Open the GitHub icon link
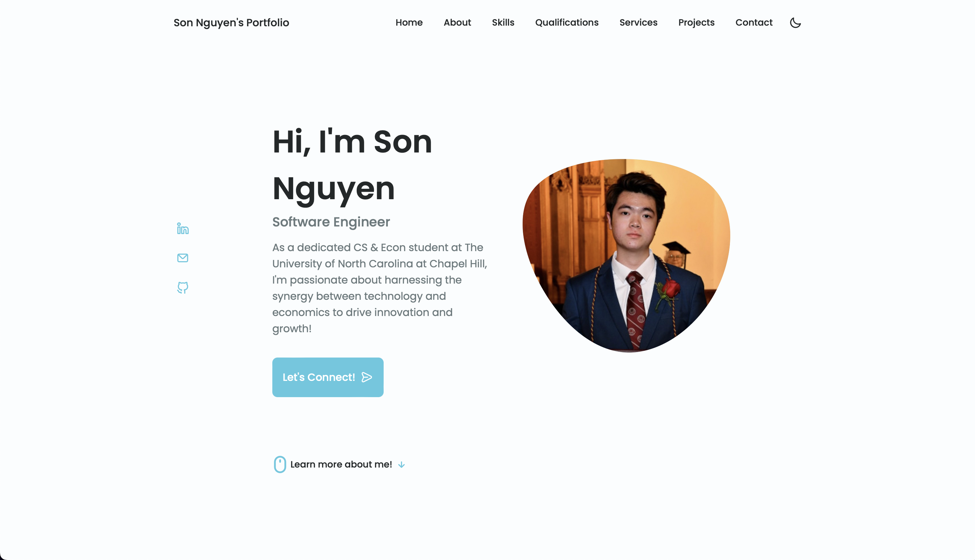The height and width of the screenshot is (560, 975). pos(183,287)
